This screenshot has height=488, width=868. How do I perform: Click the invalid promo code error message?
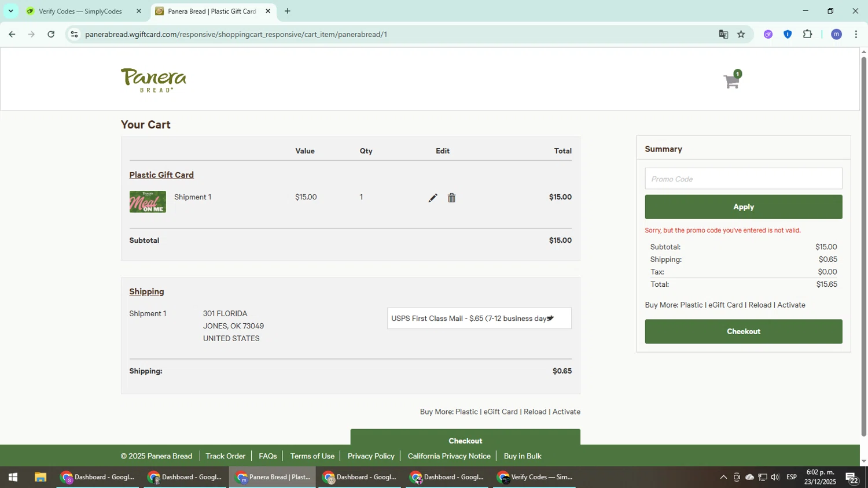723,230
